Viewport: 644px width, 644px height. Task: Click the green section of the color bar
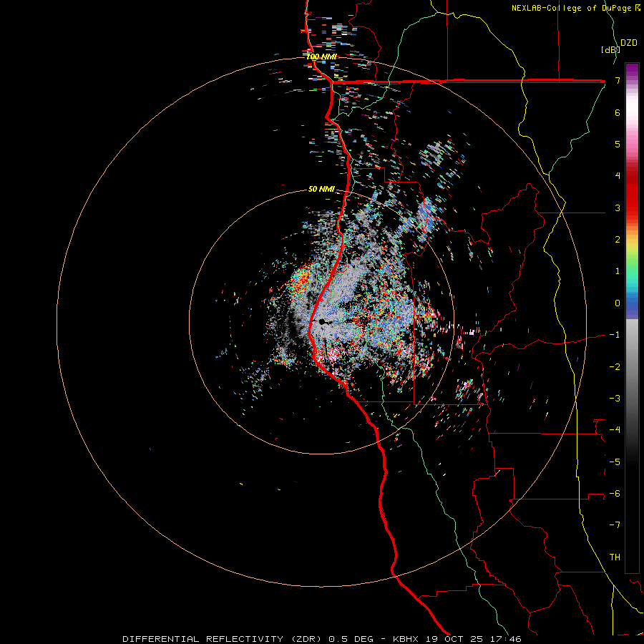point(632,267)
